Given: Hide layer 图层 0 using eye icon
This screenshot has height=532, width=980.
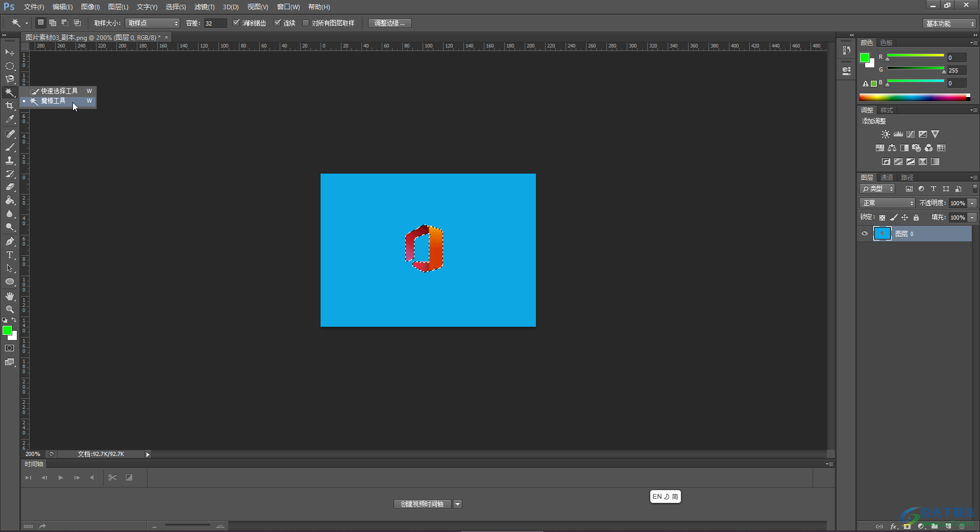Looking at the screenshot, I should point(865,234).
